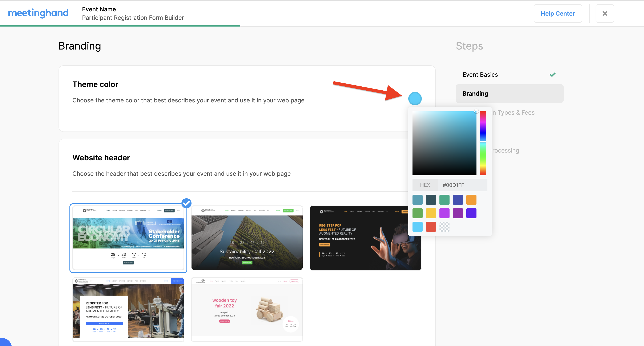
Task: Go to the Event Basics step
Action: [480, 75]
